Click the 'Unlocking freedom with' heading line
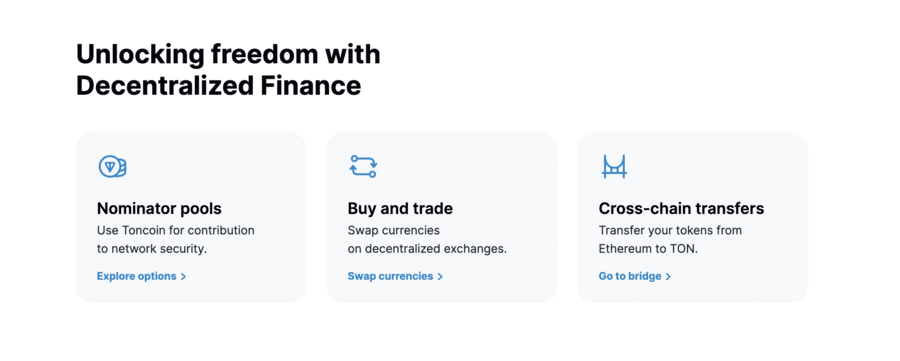 coord(228,55)
